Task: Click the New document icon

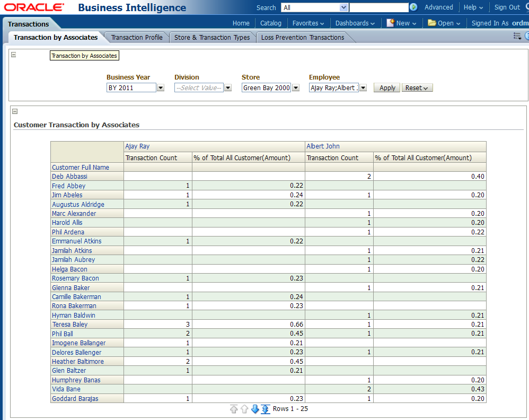Action: pyautogui.click(x=390, y=23)
